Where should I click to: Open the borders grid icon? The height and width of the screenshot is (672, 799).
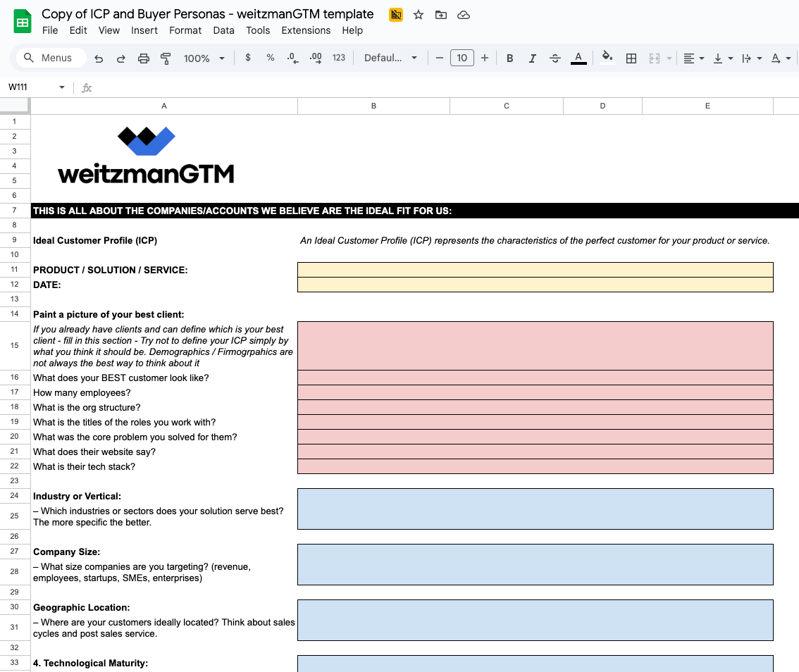[x=631, y=58]
